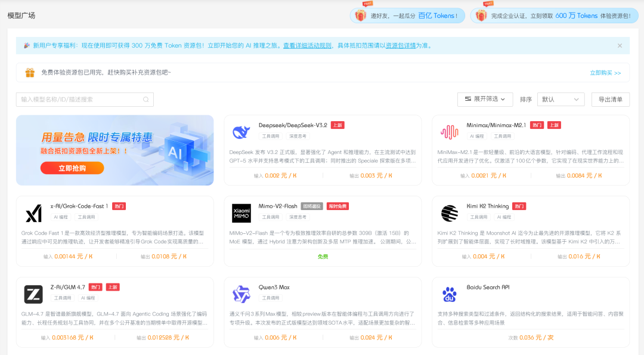Open the 立即购买 >> link
Image resolution: width=644 pixels, height=355 pixels.
pos(605,73)
